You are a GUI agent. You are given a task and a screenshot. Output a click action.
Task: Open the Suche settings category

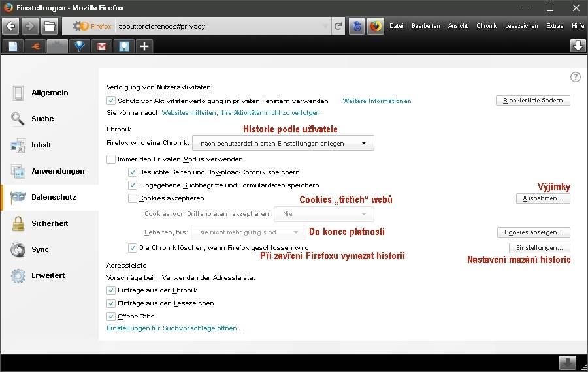pos(50,119)
